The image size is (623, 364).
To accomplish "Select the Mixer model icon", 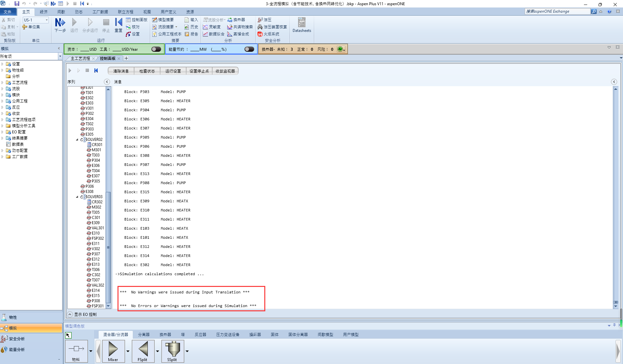I will pos(113,351).
